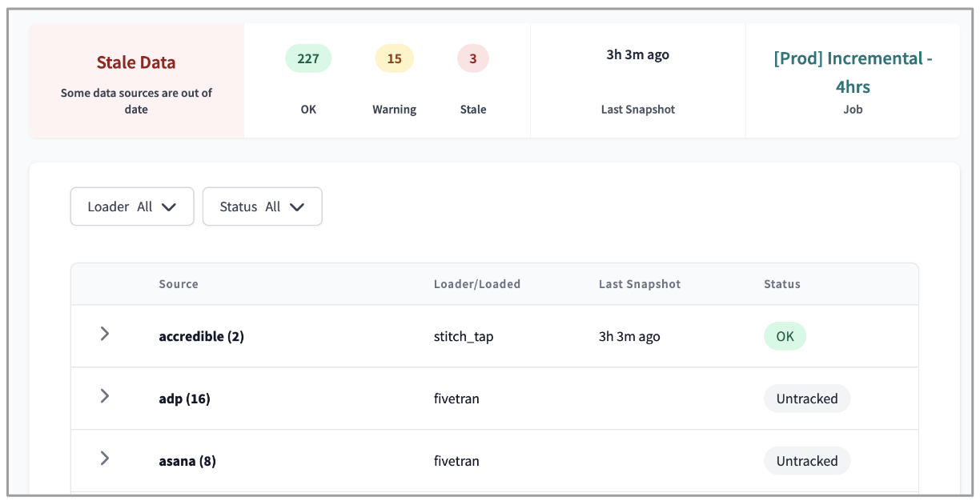This screenshot has height=501, width=980.
Task: Expand the asana (8) source row
Action: coord(104,458)
